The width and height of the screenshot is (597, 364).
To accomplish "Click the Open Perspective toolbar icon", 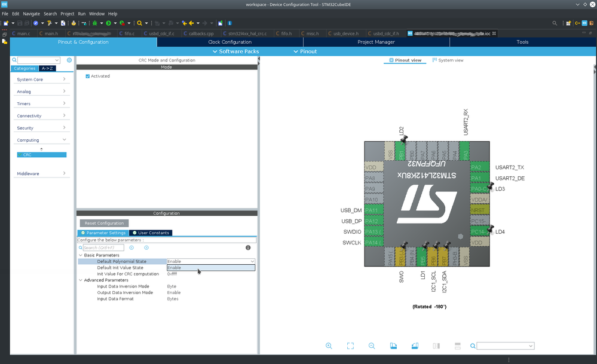I will 568,23.
